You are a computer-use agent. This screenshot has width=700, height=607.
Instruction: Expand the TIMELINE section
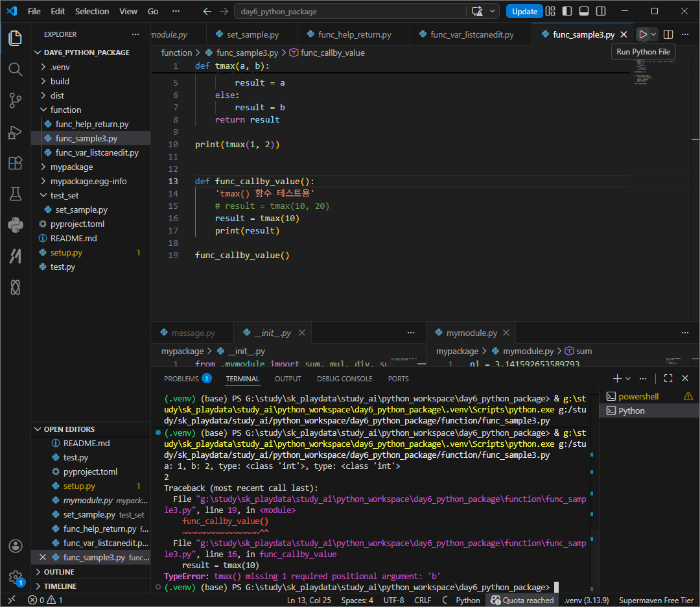(x=91, y=586)
